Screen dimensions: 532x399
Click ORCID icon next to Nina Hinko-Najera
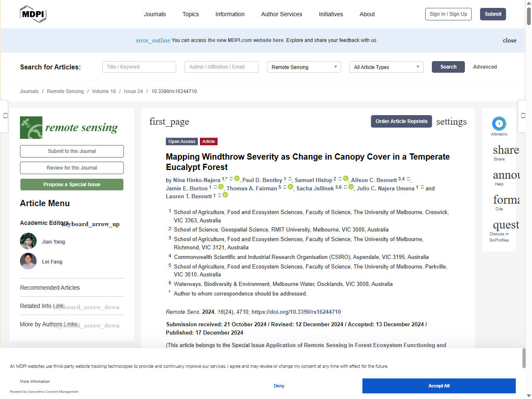[237, 178]
